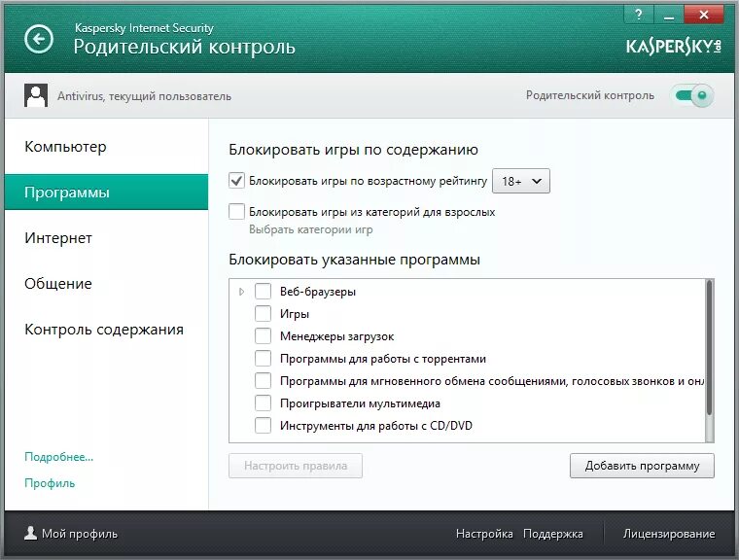Check the Игры checkbox in program list
The image size is (739, 560).
point(263,313)
